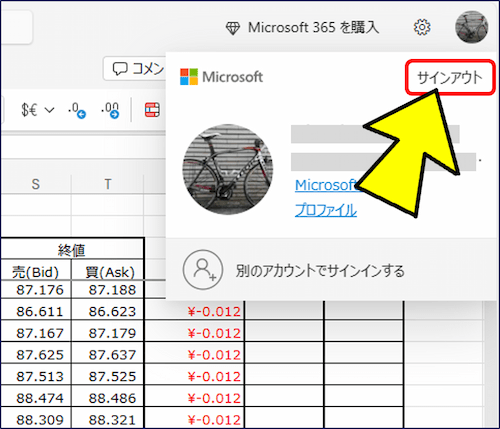Open the プロファイル profile link
The image size is (500, 429).
(326, 210)
